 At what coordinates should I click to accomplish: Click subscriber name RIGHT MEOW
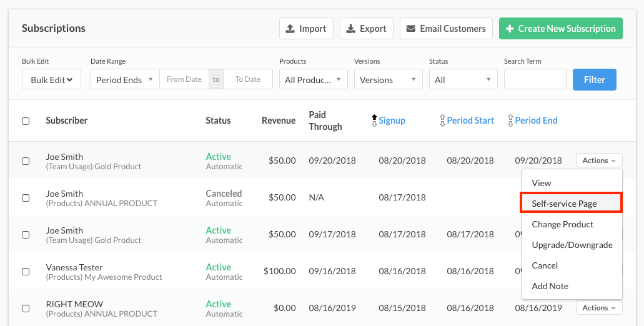pyautogui.click(x=74, y=304)
